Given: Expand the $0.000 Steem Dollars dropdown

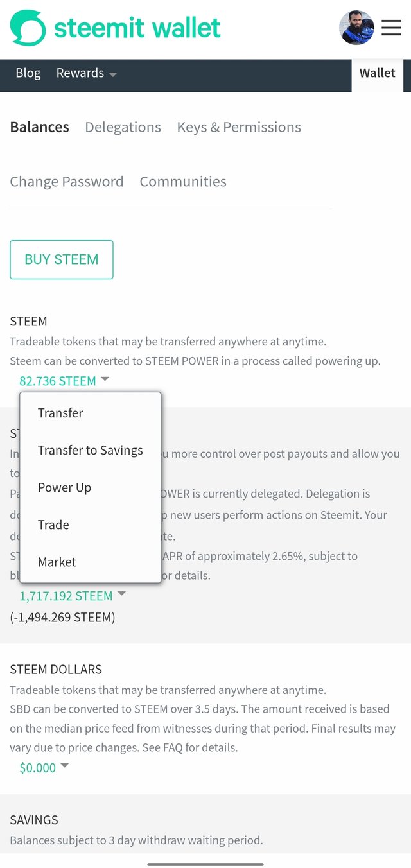Looking at the screenshot, I should (x=44, y=767).
